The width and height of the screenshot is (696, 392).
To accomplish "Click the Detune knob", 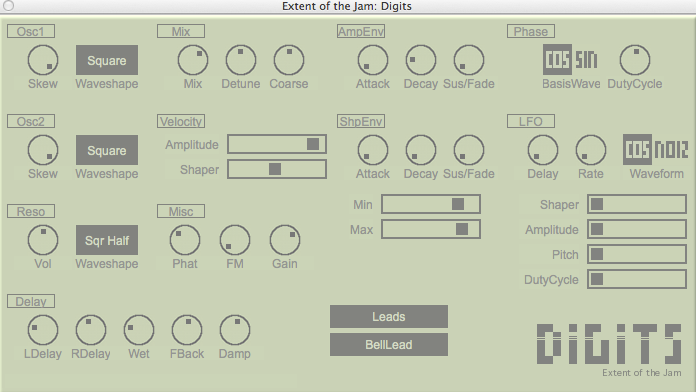I will click(x=241, y=60).
